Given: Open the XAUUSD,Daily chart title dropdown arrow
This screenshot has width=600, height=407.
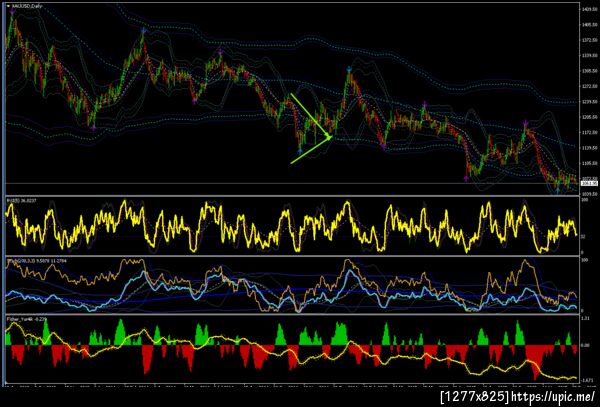Looking at the screenshot, I should click(x=8, y=7).
